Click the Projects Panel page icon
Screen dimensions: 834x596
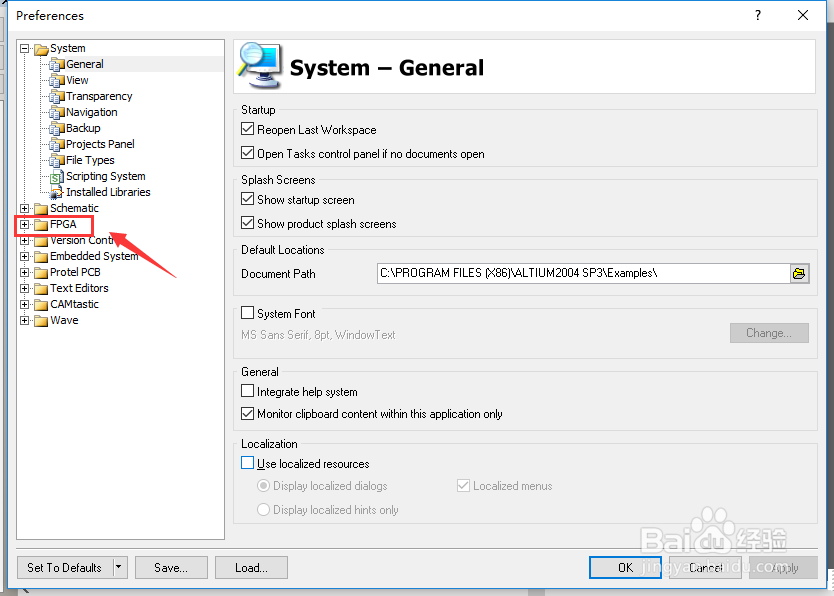pyautogui.click(x=56, y=144)
